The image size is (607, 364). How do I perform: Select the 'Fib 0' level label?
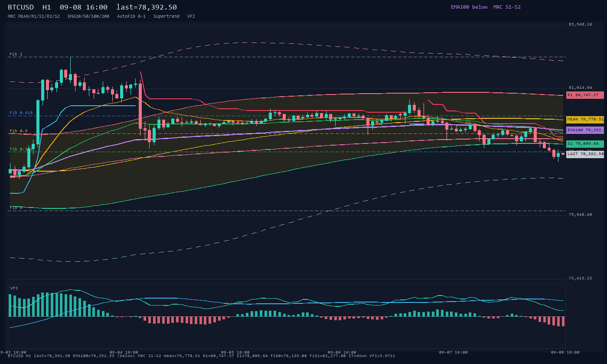click(16, 208)
